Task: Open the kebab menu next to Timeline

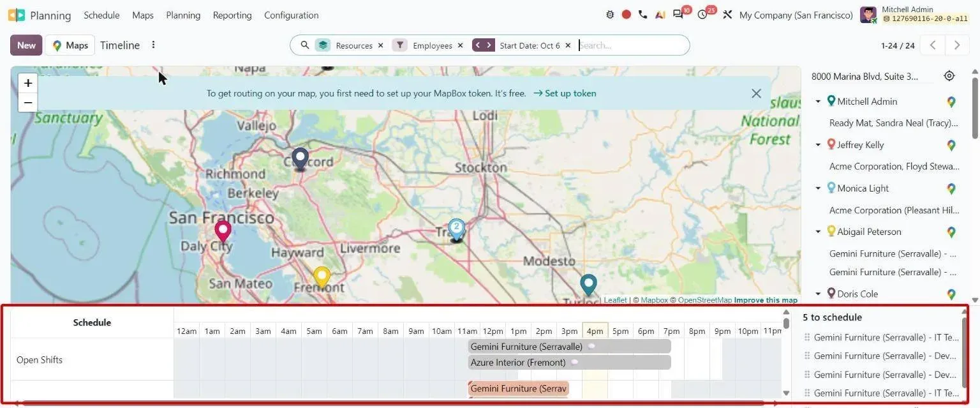Action: click(153, 45)
